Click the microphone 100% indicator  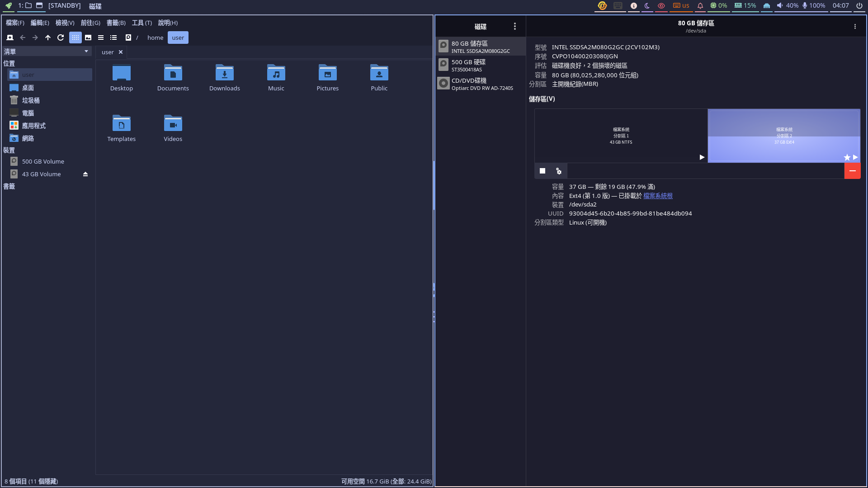click(814, 6)
